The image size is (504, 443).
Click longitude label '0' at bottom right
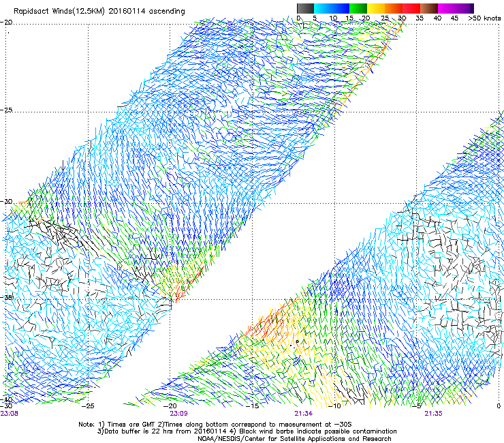[x=499, y=406]
